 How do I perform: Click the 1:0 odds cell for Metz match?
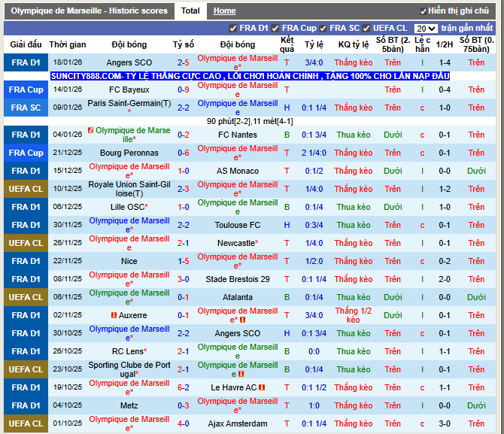coord(314,405)
